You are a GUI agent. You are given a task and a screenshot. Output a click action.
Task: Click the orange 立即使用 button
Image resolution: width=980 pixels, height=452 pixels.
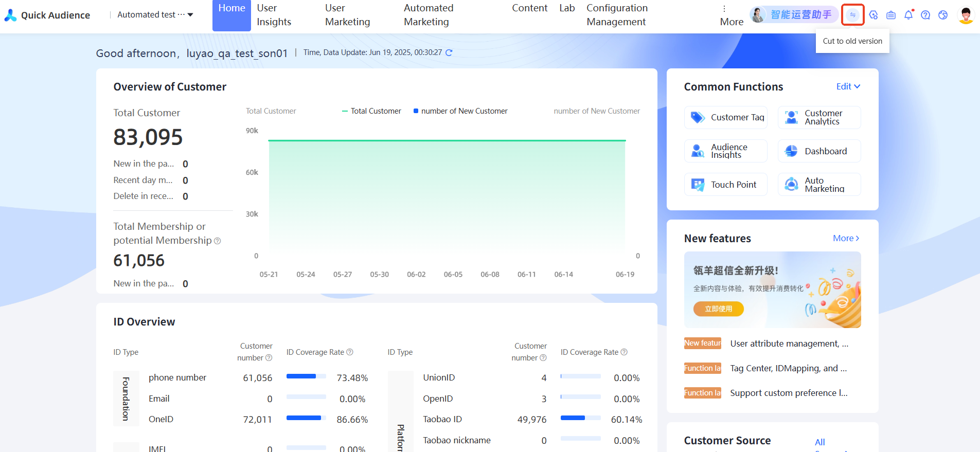(x=719, y=309)
